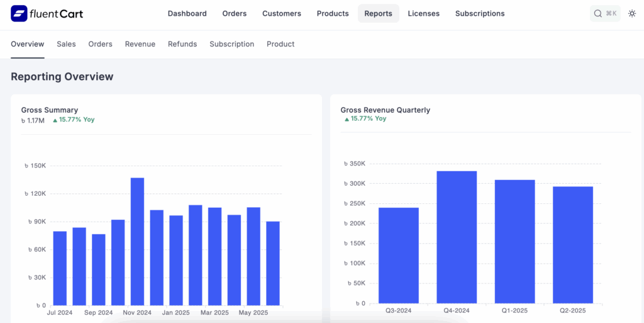Open the Product report tab

pos(280,44)
